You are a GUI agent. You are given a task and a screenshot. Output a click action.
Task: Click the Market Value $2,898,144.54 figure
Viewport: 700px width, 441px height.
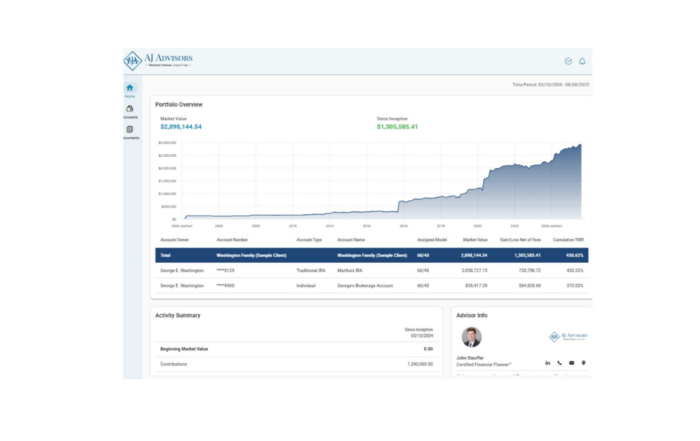click(x=181, y=127)
